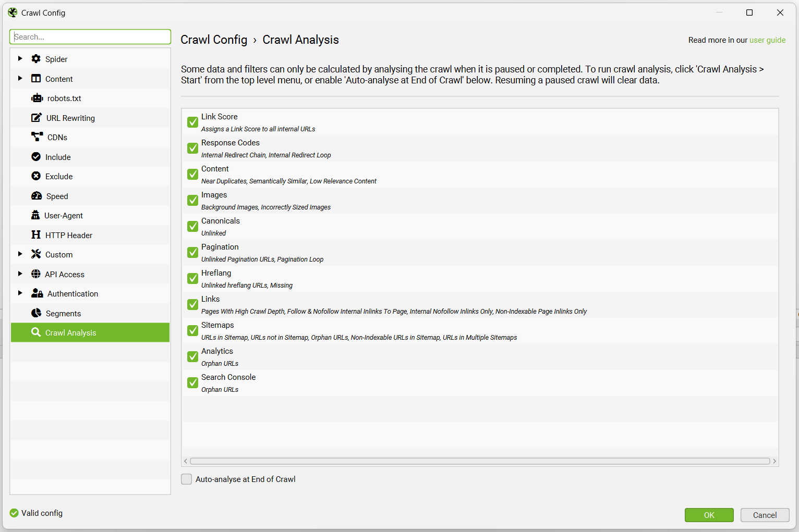The image size is (799, 532).
Task: Open Speed settings via the gauge icon
Action: point(37,196)
